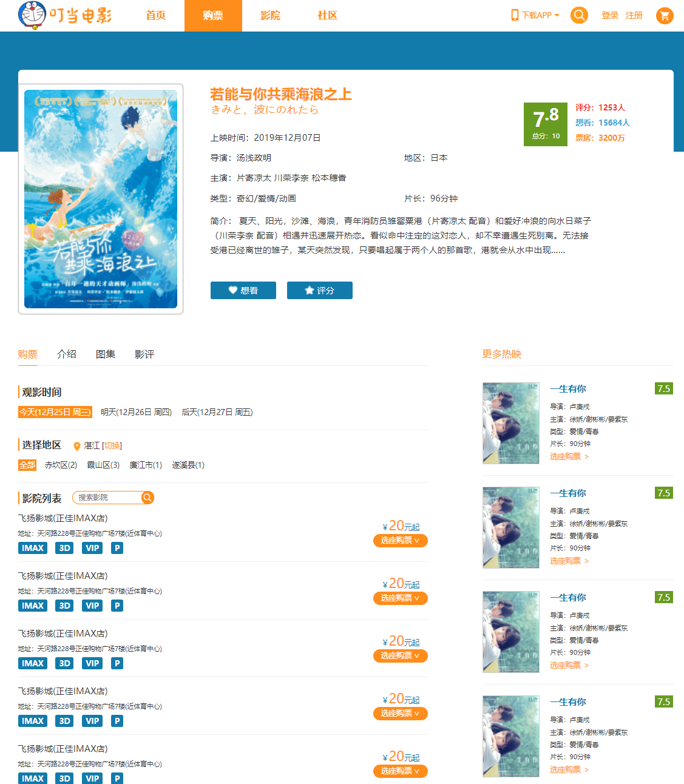Screen dimensions: 684x784
Task: Select 明天(12月26日 周四) viewing date
Action: click(137, 412)
